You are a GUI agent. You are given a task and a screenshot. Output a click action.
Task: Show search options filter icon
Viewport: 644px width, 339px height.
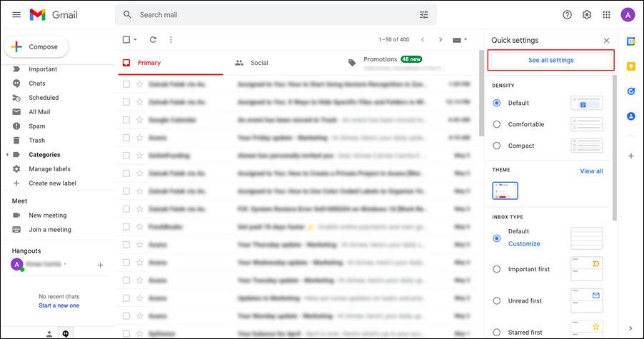(x=424, y=15)
